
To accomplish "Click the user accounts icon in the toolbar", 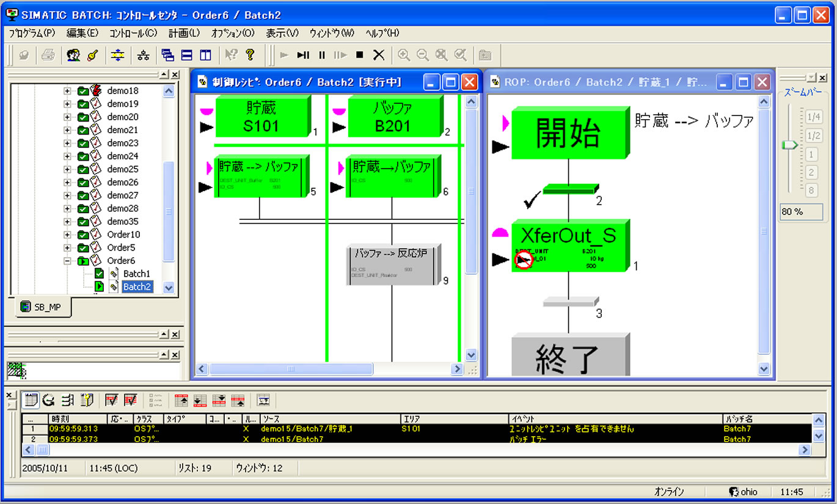I will (x=74, y=55).
